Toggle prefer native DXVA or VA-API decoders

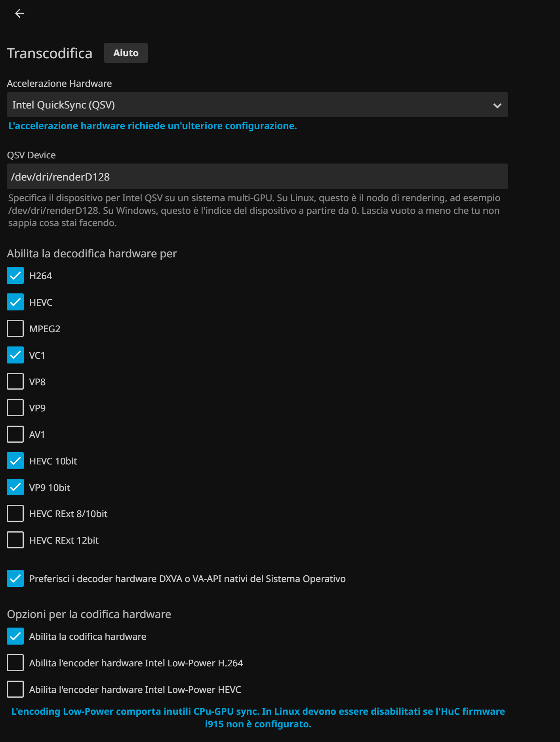[x=15, y=578]
